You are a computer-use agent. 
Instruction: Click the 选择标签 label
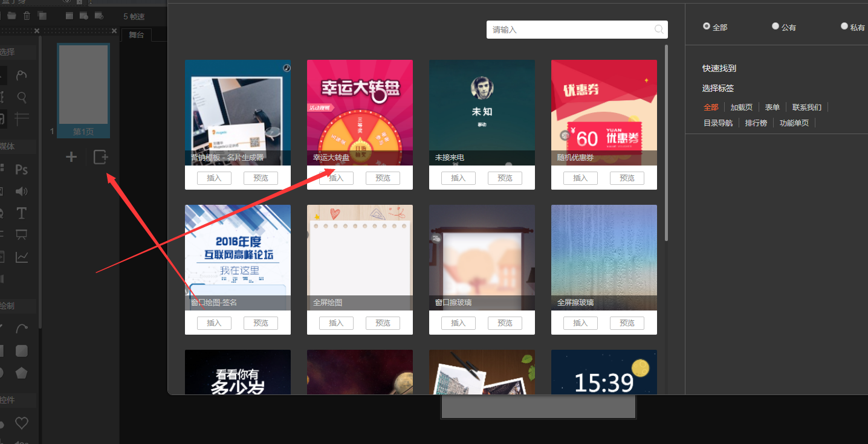pos(718,88)
